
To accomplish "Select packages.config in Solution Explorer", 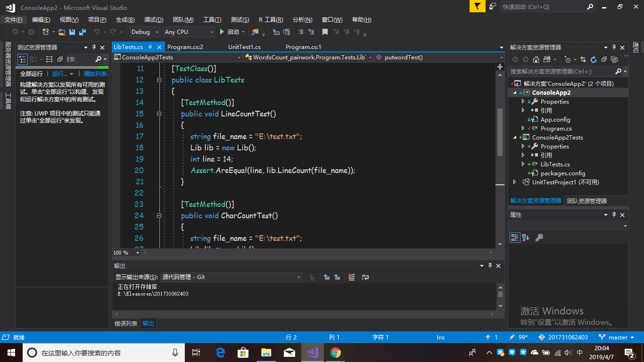I will (563, 173).
